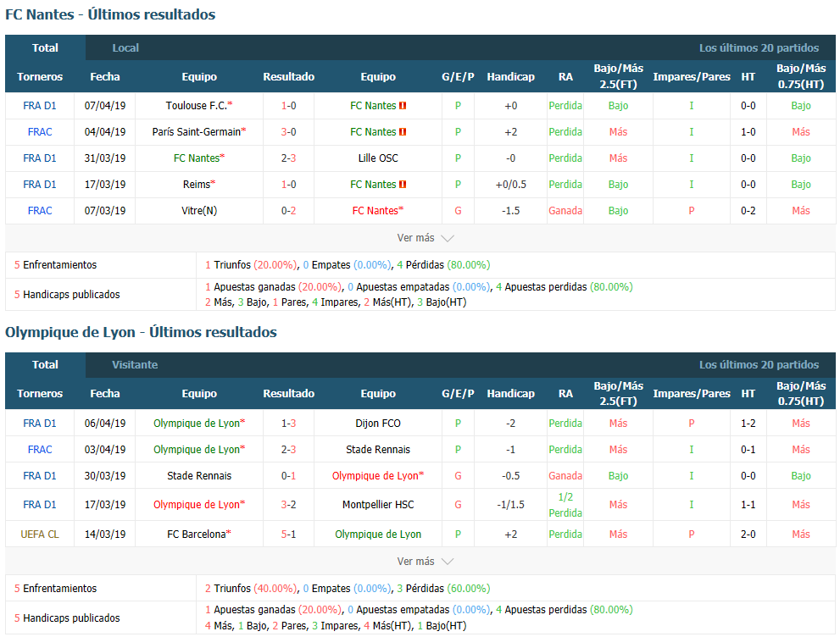Click the Impares/Pares header in the FC Nantes table
This screenshot has height=637, width=840.
point(692,76)
